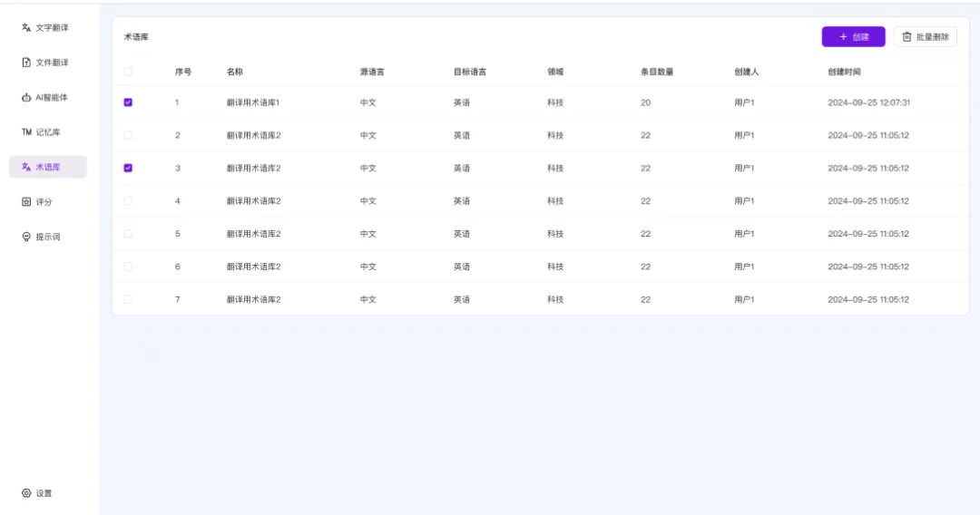
Task: Click the 文字翻译 translate icon in sidebar
Action: click(x=26, y=28)
